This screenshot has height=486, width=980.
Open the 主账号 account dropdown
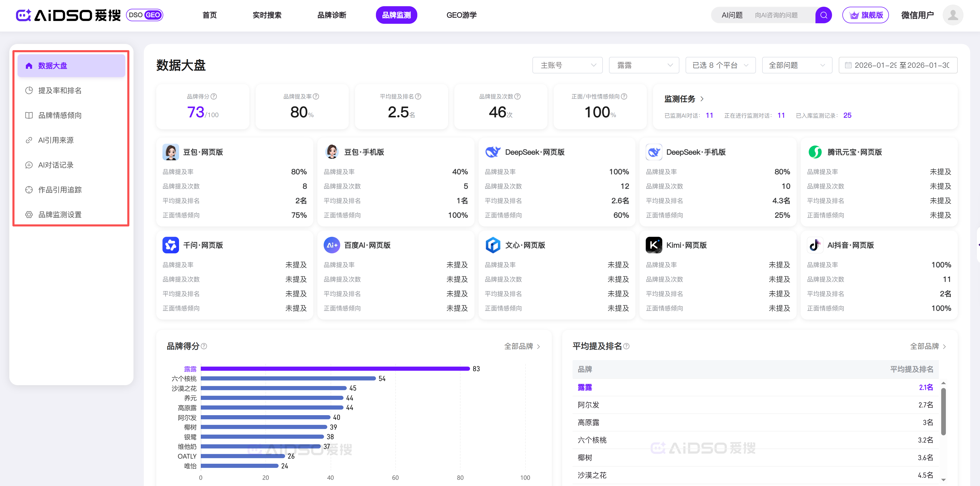pos(567,65)
